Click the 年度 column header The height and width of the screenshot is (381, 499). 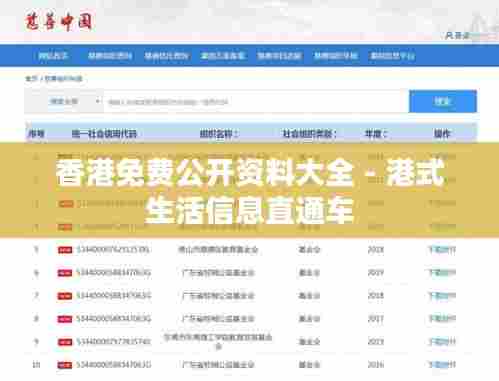tap(376, 134)
